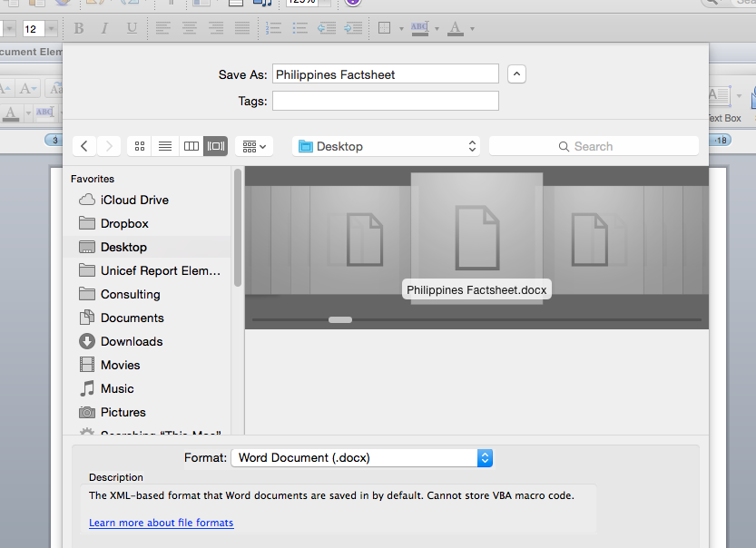Click the back navigation arrow
The height and width of the screenshot is (548, 756).
pos(84,146)
